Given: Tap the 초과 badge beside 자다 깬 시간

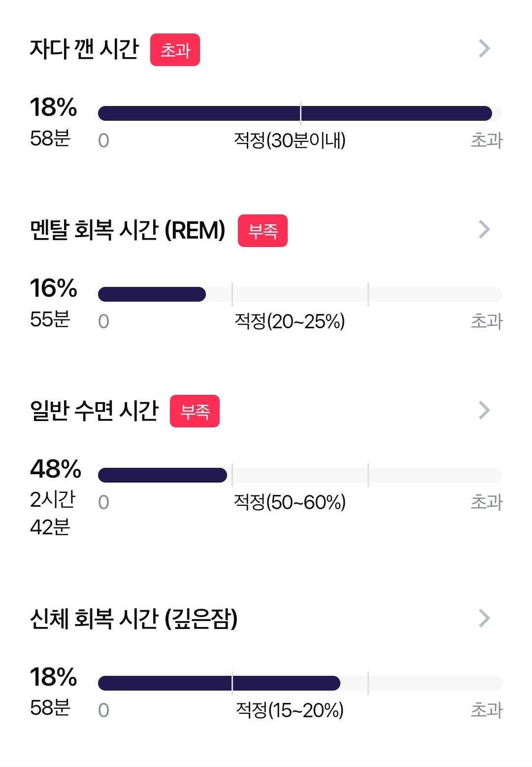Looking at the screenshot, I should click(x=175, y=50).
